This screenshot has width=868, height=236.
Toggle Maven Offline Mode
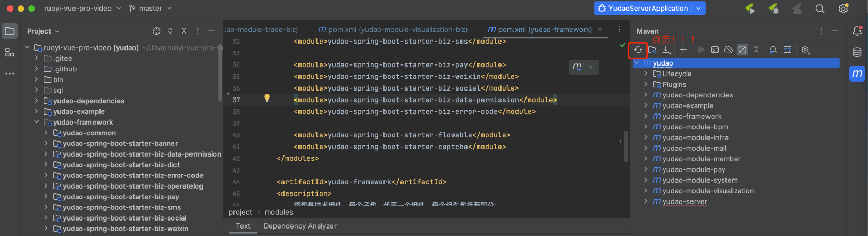[729, 50]
